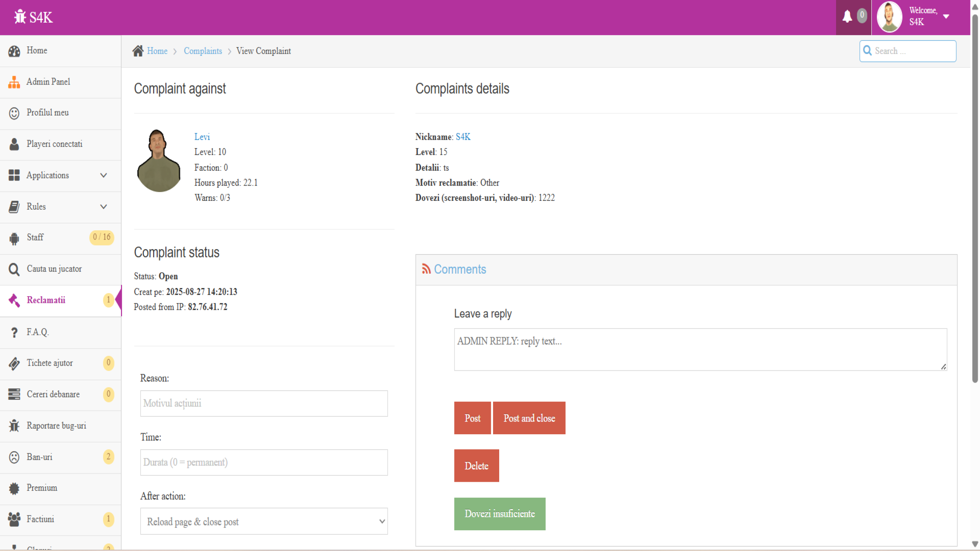Click the Reclamatii gavel icon
The image size is (980, 551).
(14, 300)
